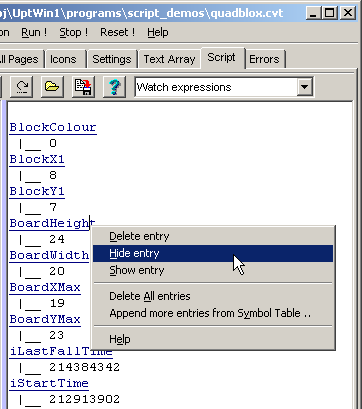362x409 pixels.
Task: Open script file with the folder icon
Action: (52, 87)
